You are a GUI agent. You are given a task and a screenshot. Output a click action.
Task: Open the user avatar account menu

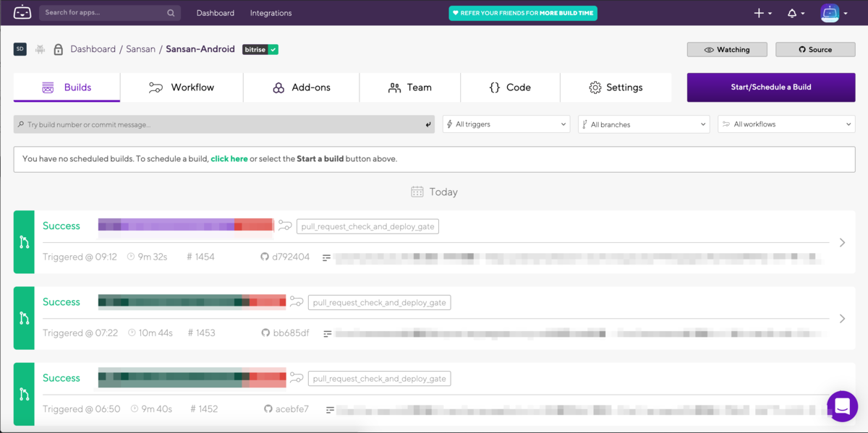coord(833,13)
